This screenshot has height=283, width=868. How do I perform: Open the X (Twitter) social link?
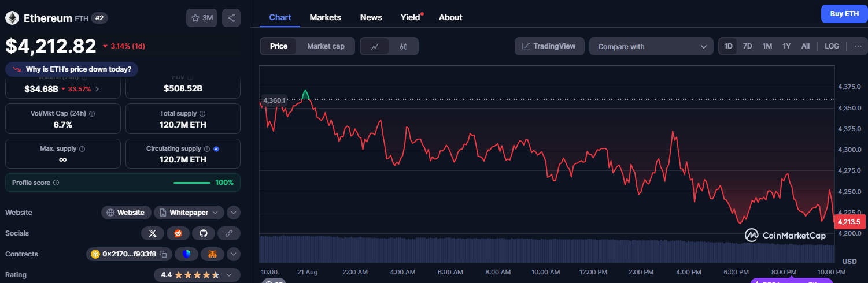point(153,233)
